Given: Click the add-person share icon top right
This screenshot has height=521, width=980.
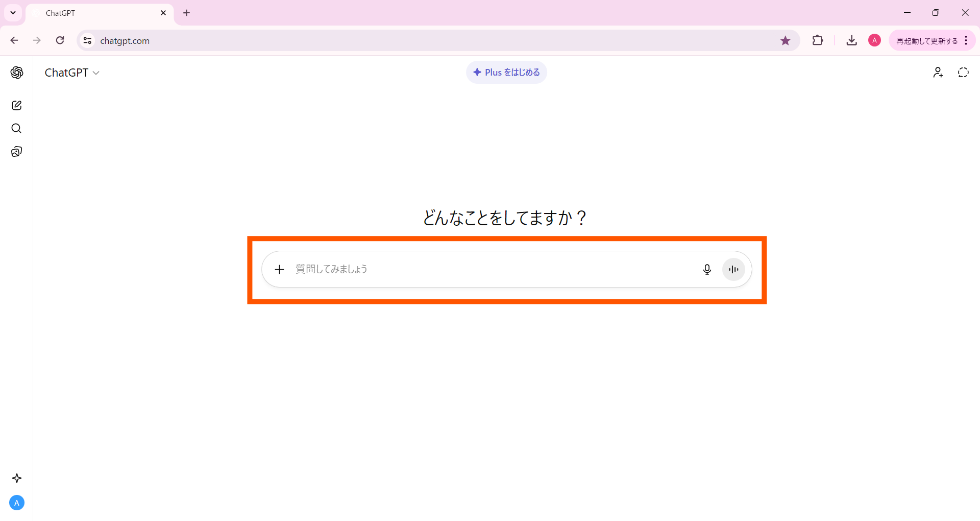Looking at the screenshot, I should click(x=938, y=72).
